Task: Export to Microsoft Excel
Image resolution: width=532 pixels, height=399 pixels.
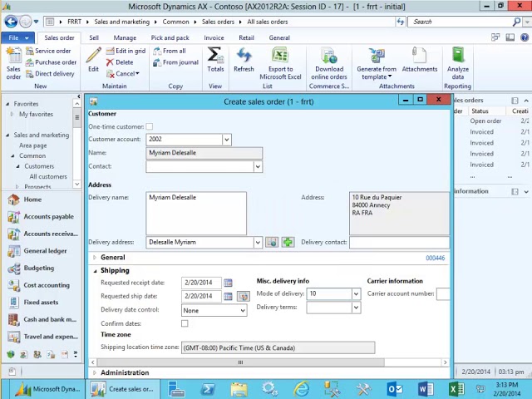Action: [x=280, y=63]
